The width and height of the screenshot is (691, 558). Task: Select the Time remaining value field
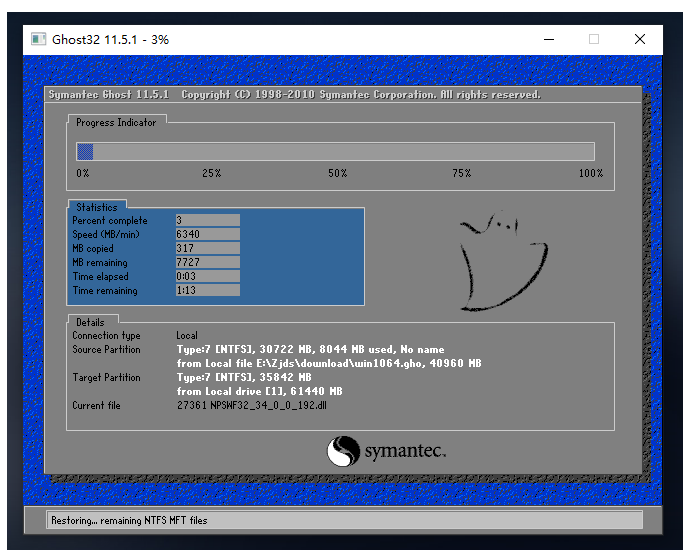(207, 290)
